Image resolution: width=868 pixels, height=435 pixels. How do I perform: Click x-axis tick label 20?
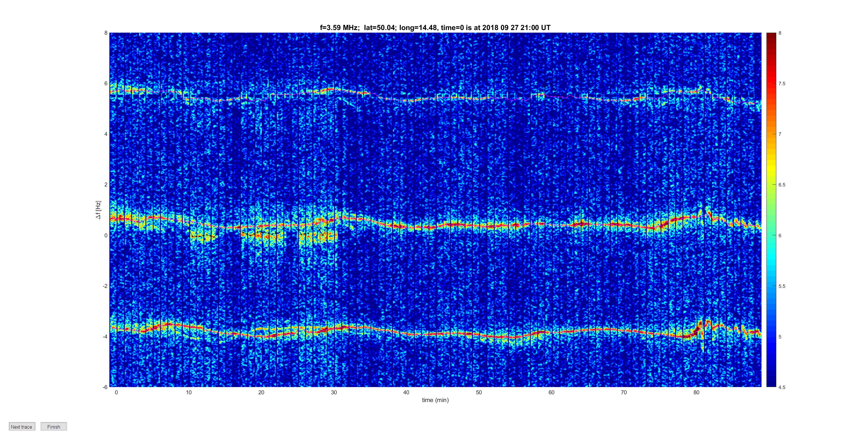tap(261, 392)
